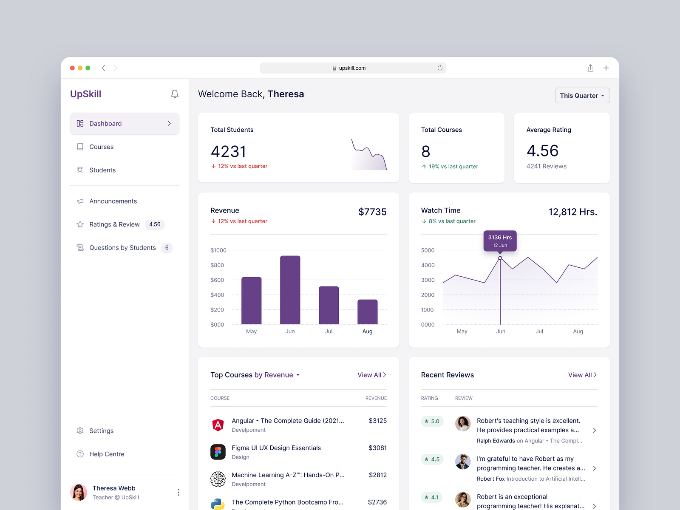The width and height of the screenshot is (680, 510).
Task: Click the Help Centre icon
Action: 80,454
